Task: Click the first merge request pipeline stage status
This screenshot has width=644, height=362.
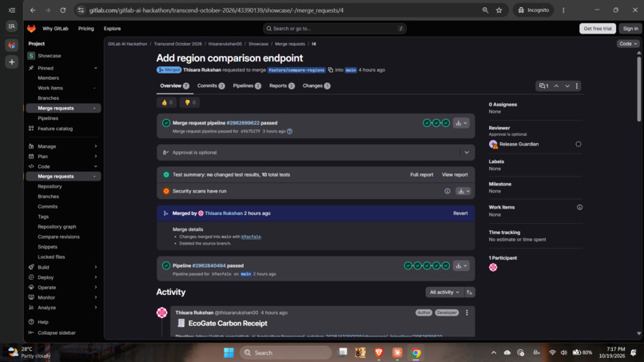Action: tap(427, 123)
